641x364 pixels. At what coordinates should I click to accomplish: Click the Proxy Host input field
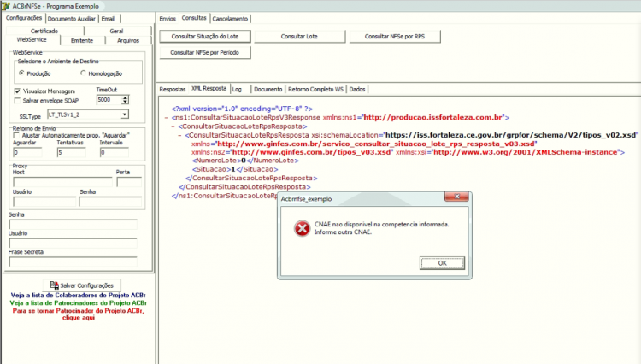(x=62, y=182)
